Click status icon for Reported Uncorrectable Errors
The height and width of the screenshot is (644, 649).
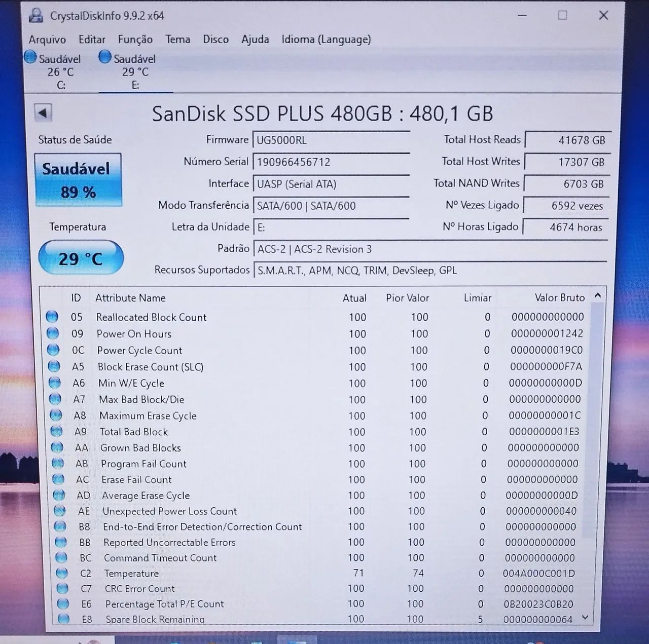[61, 542]
